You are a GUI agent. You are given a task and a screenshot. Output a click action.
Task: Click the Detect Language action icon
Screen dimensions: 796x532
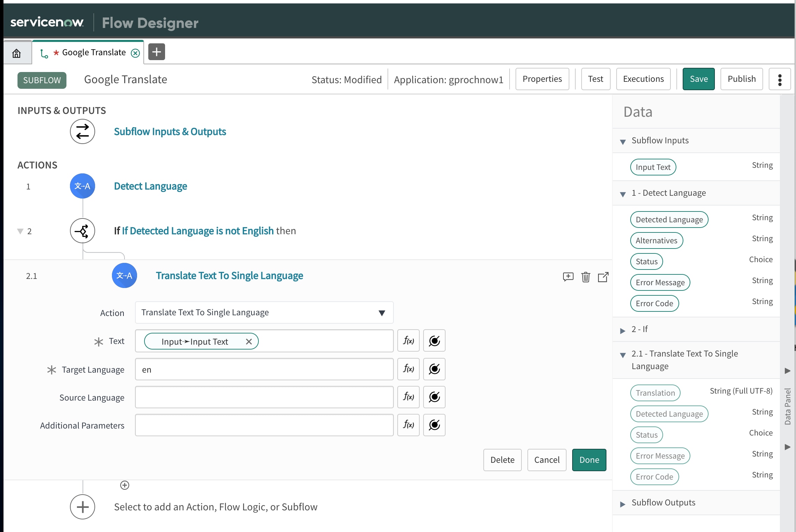(83, 186)
